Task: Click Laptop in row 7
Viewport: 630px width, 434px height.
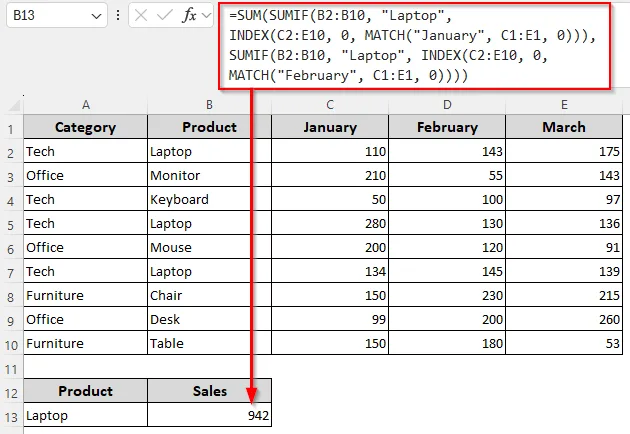Action: (x=209, y=271)
